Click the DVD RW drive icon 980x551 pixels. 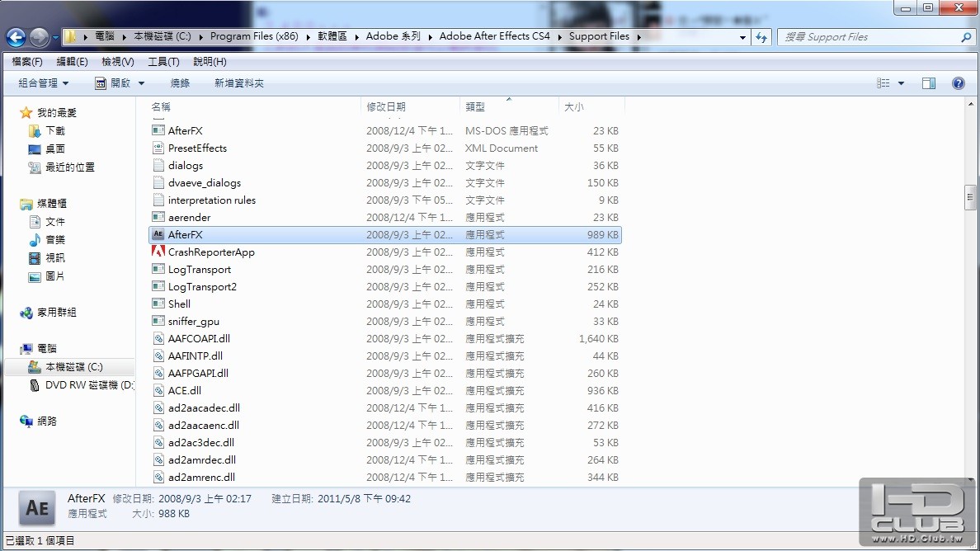click(x=35, y=385)
